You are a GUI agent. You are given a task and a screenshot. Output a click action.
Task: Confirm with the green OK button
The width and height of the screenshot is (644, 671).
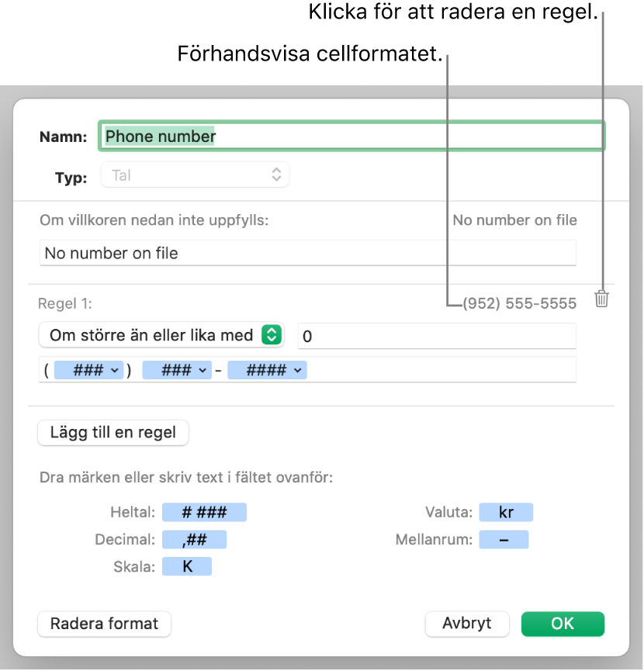[563, 624]
